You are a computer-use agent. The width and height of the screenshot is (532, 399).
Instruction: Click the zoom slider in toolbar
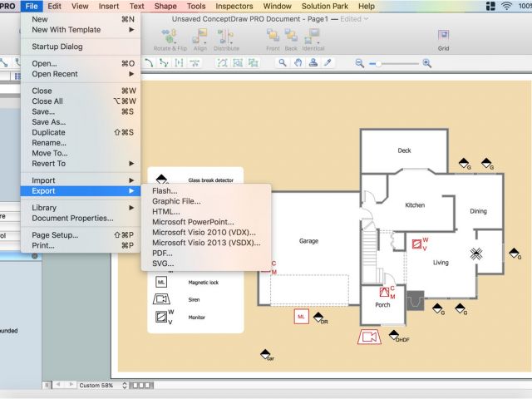click(389, 63)
